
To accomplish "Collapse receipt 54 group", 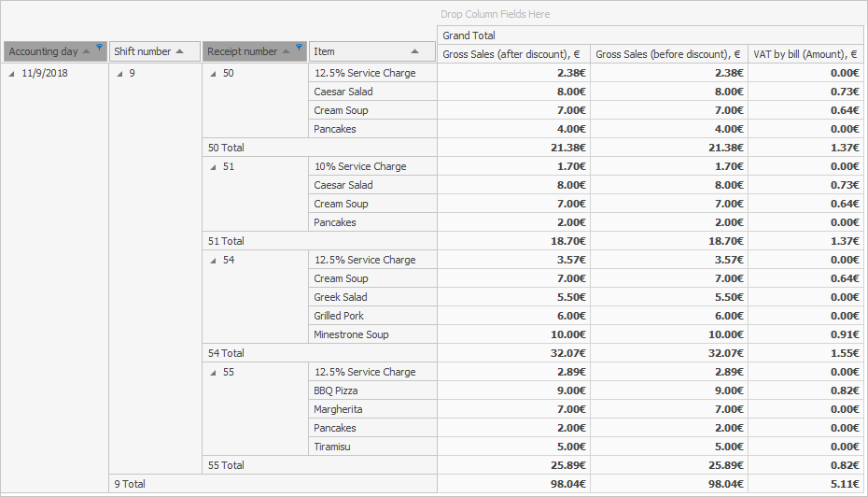I will [x=213, y=260].
